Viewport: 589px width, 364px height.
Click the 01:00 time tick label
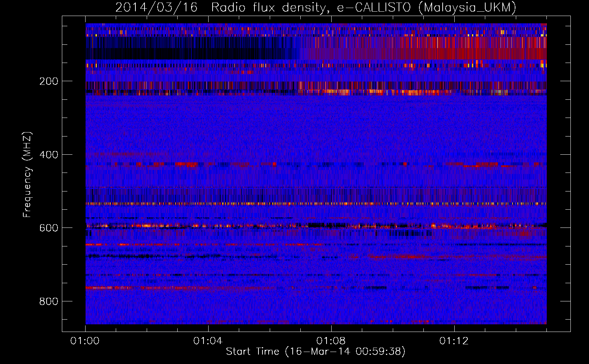pos(85,341)
